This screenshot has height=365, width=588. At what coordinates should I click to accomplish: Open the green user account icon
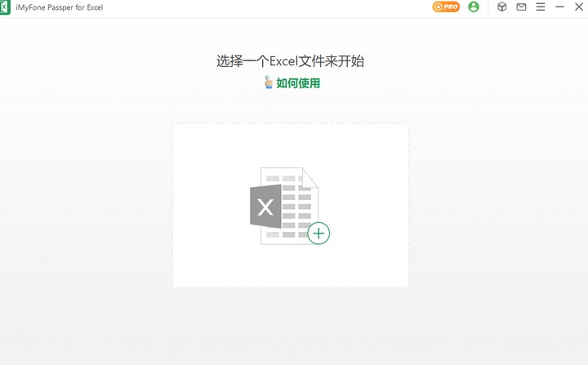474,7
